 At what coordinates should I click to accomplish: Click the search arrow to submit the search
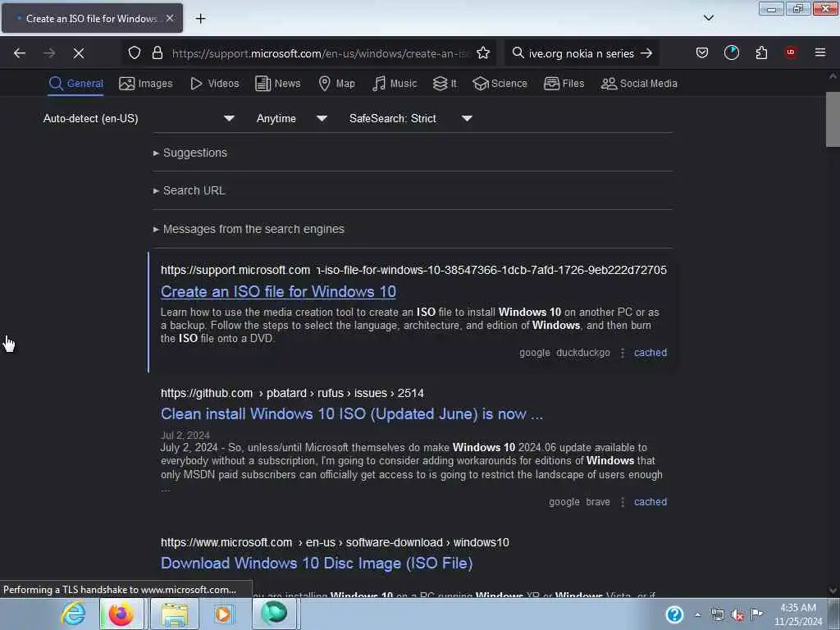[646, 53]
